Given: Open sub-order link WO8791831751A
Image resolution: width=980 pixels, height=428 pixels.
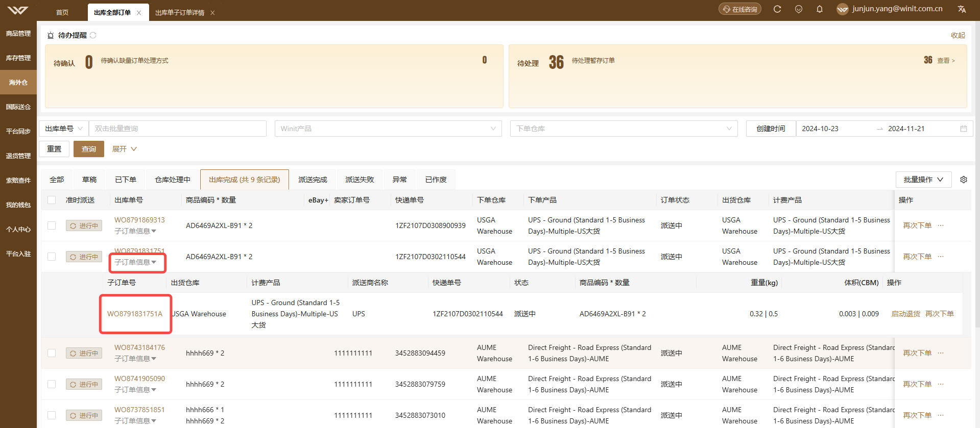Looking at the screenshot, I should 135,314.
